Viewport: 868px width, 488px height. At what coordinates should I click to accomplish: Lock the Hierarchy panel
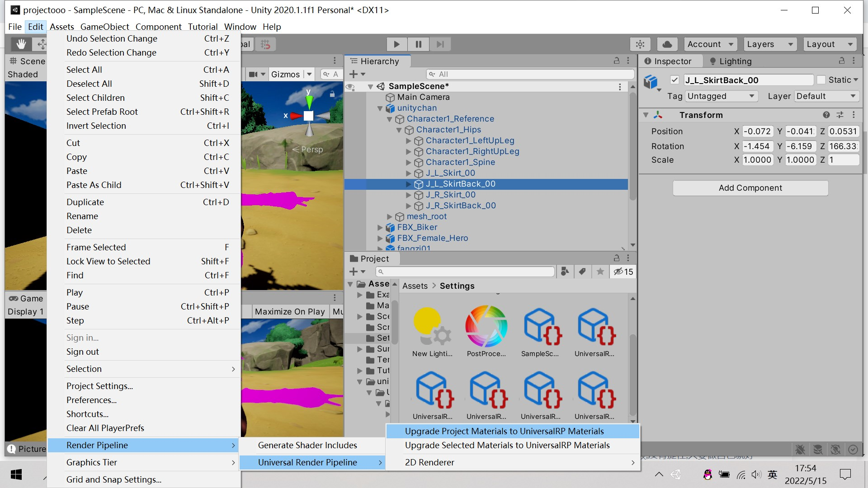point(616,61)
